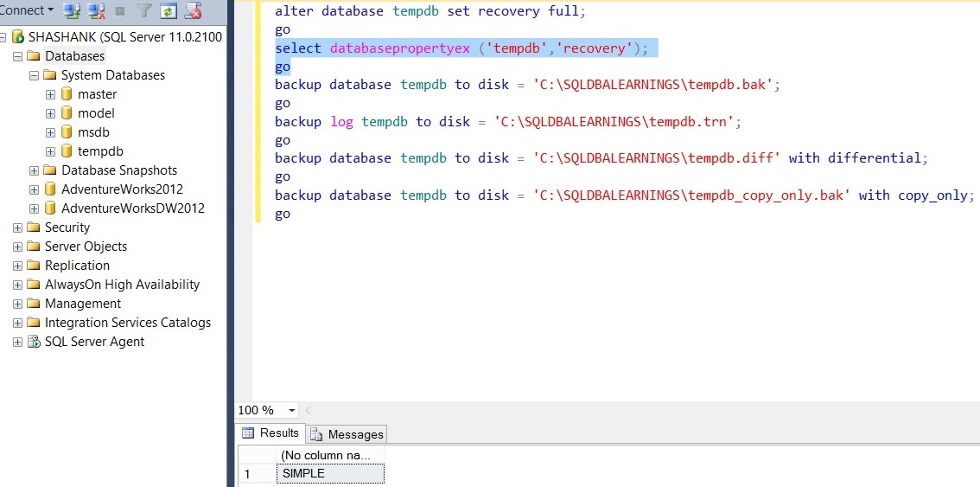The width and height of the screenshot is (980, 487).
Task: Click the Filter funnel icon
Action: click(x=144, y=10)
